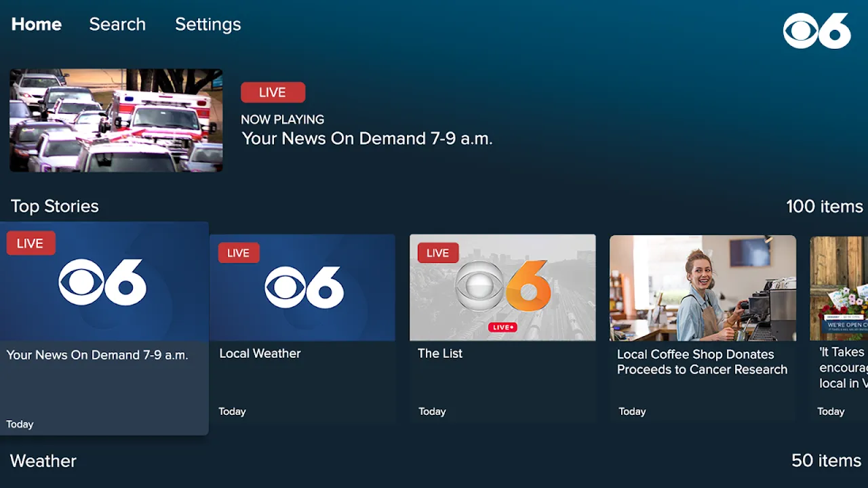The height and width of the screenshot is (488, 868).
Task: Open the coffee shop barista story thumbnail
Action: tap(703, 287)
